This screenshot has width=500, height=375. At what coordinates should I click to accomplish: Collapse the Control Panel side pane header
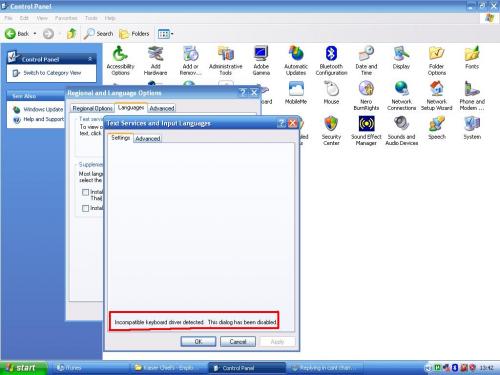90,59
